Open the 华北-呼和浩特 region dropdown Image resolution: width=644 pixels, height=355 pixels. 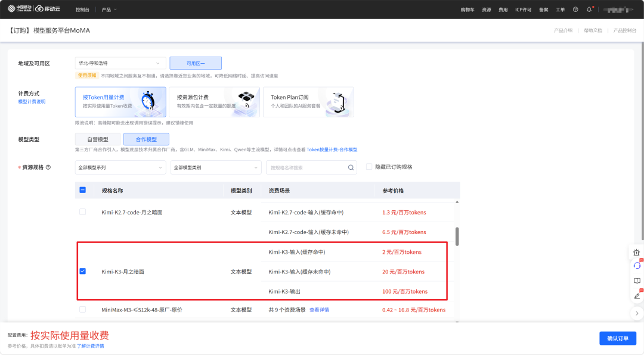tap(120, 63)
